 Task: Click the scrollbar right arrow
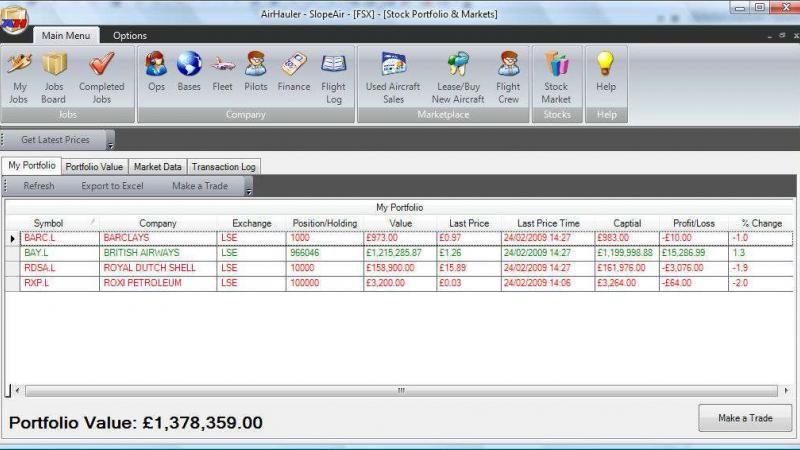tap(786, 391)
